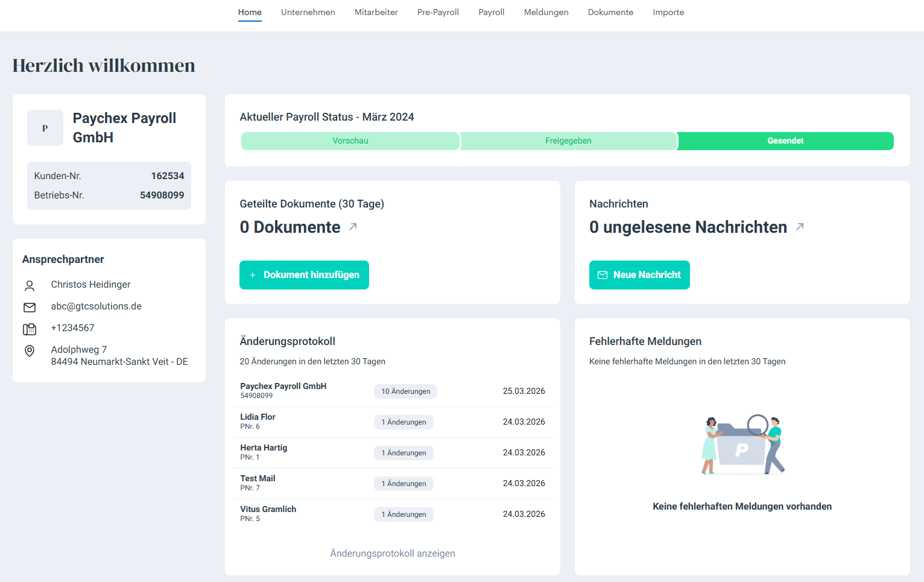Click the Paychex company logo avatar
This screenshot has width=924, height=582.
pyautogui.click(x=45, y=128)
